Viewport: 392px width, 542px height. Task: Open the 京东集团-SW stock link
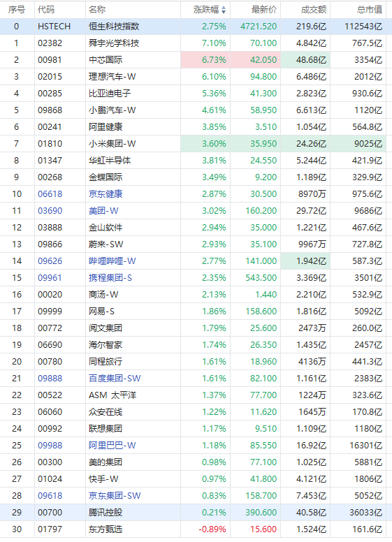click(115, 496)
